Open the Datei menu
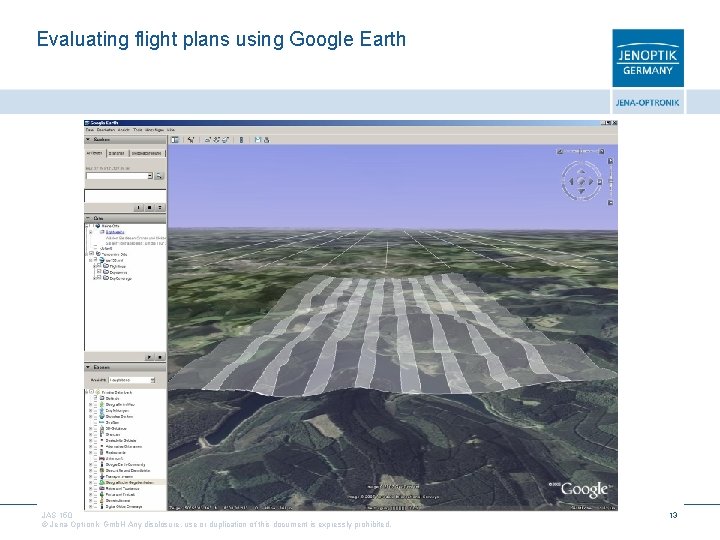The image size is (720, 540). click(90, 130)
